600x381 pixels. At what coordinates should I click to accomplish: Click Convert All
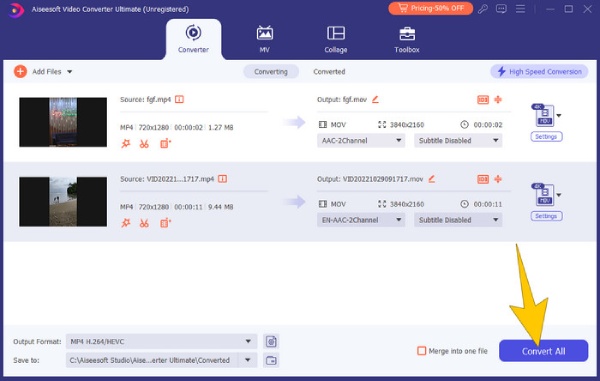[x=543, y=351]
